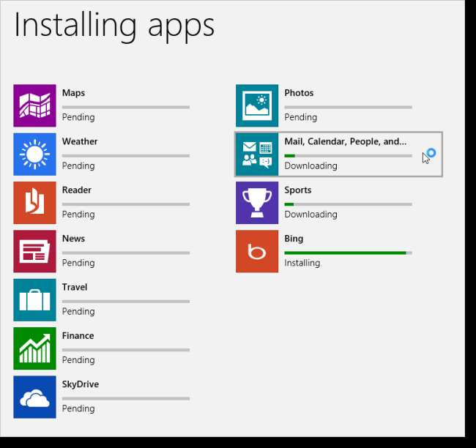
Task: Click the "Sports" app name
Action: tap(298, 190)
